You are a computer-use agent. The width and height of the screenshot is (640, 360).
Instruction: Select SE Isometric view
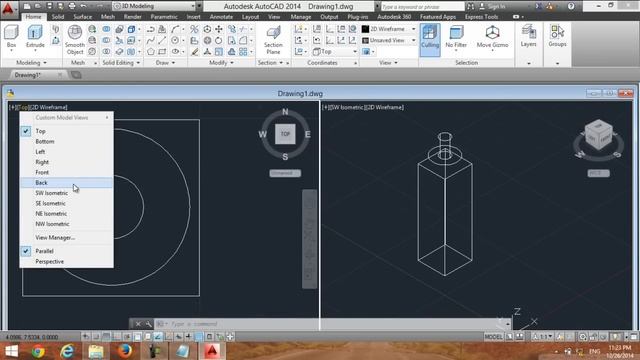tap(67, 203)
